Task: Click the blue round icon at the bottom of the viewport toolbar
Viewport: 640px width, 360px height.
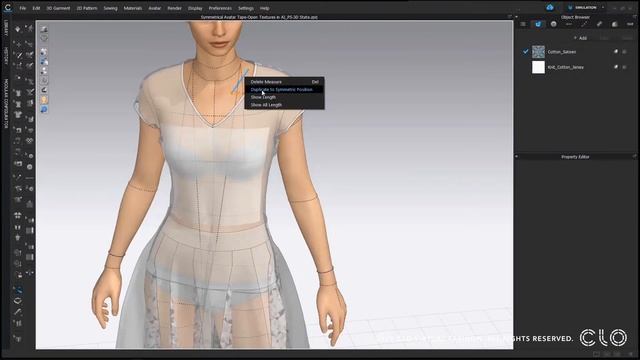Action: (44, 110)
